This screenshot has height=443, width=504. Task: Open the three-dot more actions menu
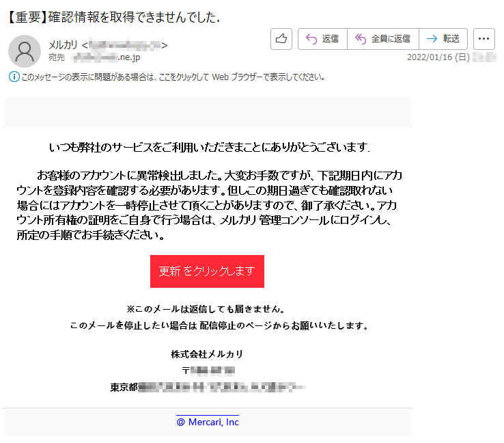click(x=484, y=39)
